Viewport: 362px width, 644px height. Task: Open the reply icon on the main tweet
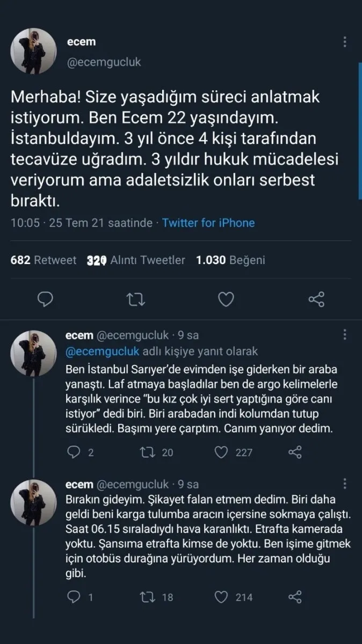point(45,299)
